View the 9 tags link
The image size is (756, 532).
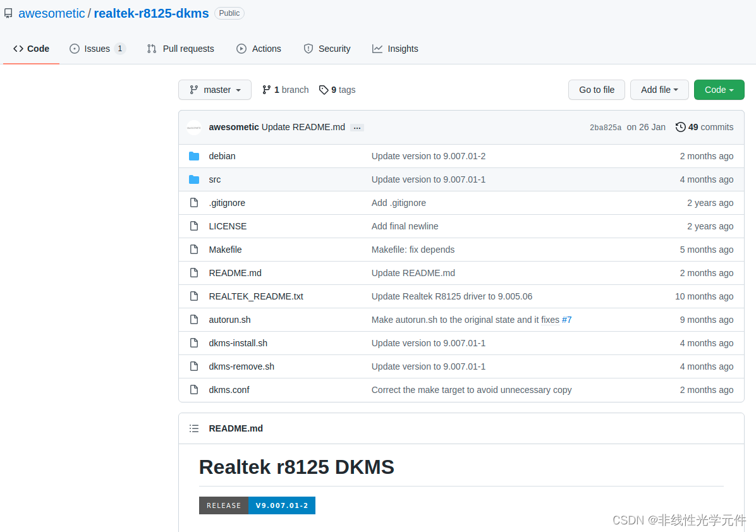[x=338, y=90]
